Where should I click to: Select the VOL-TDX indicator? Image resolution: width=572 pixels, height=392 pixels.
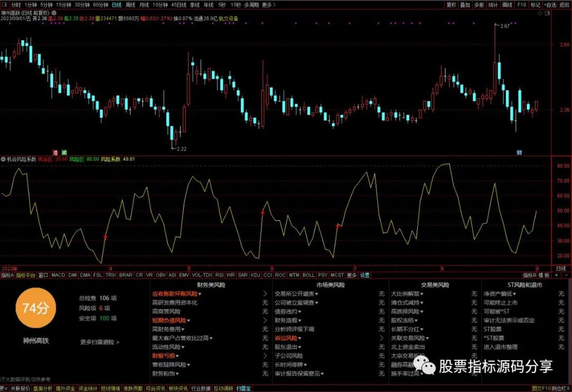[x=202, y=275]
